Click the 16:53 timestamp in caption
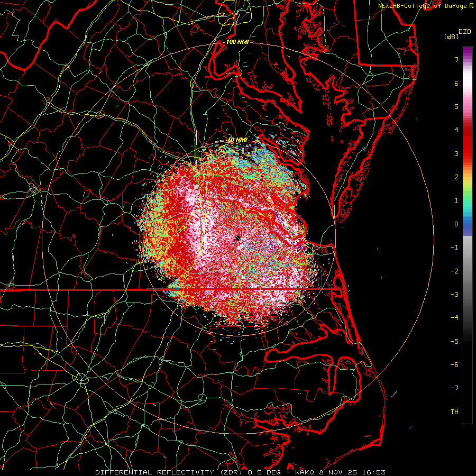Viewport: 476px width, 476px height. click(375, 472)
